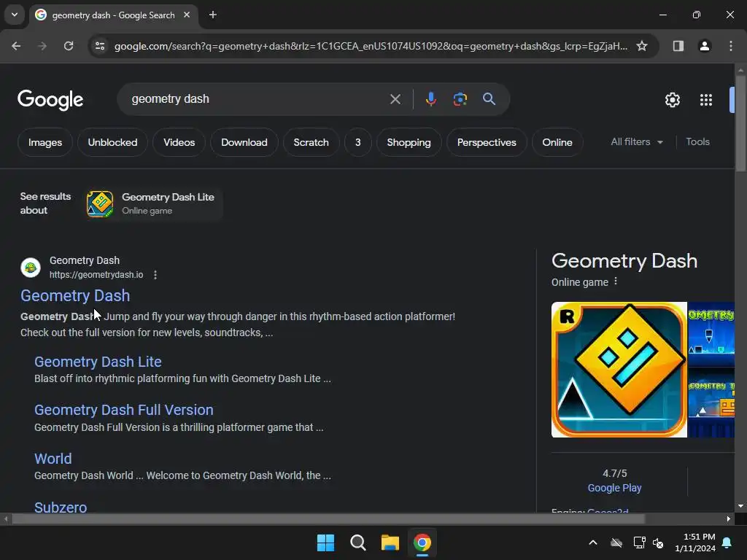Open the browser side panel
747x560 pixels.
point(678,46)
